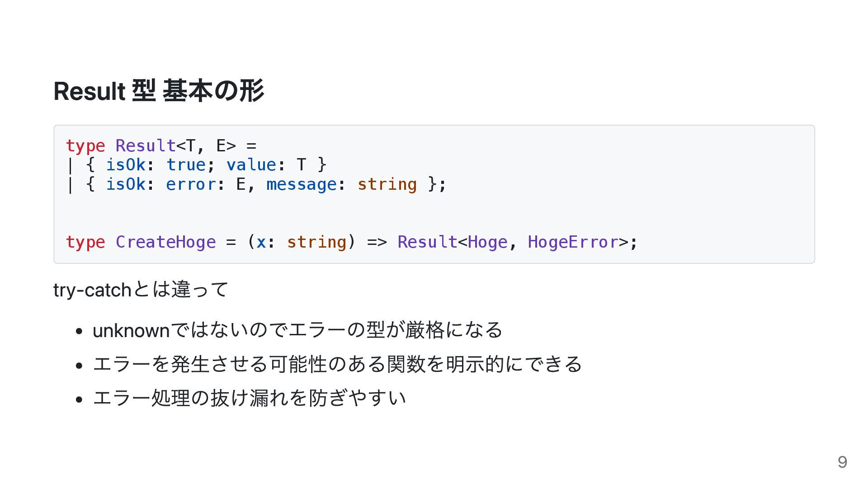Screen dimensions: 868x488
Task: Click the red "type" keyword before CreateHoge
Action: pyautogui.click(x=85, y=242)
